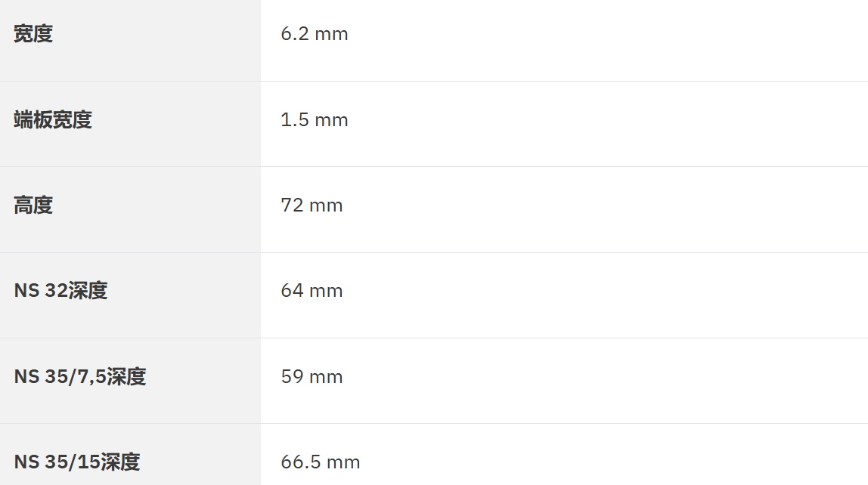Click the mm unit after 6.2

tap(331, 34)
